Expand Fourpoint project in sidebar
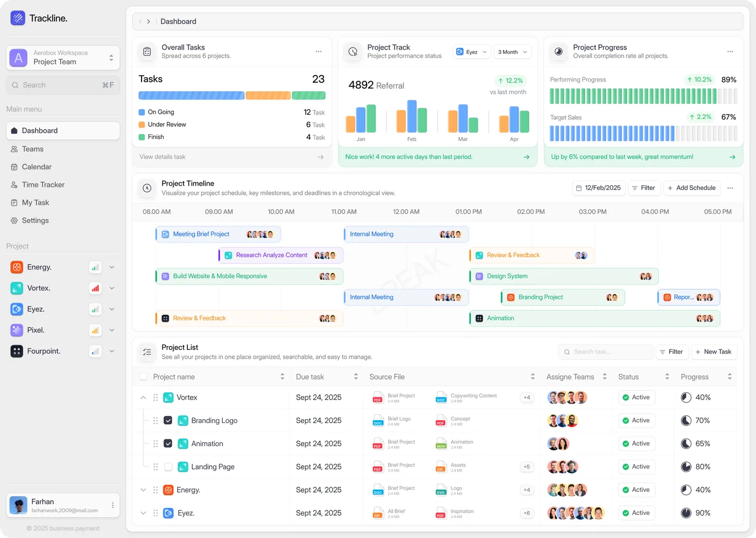756x538 pixels. click(112, 351)
